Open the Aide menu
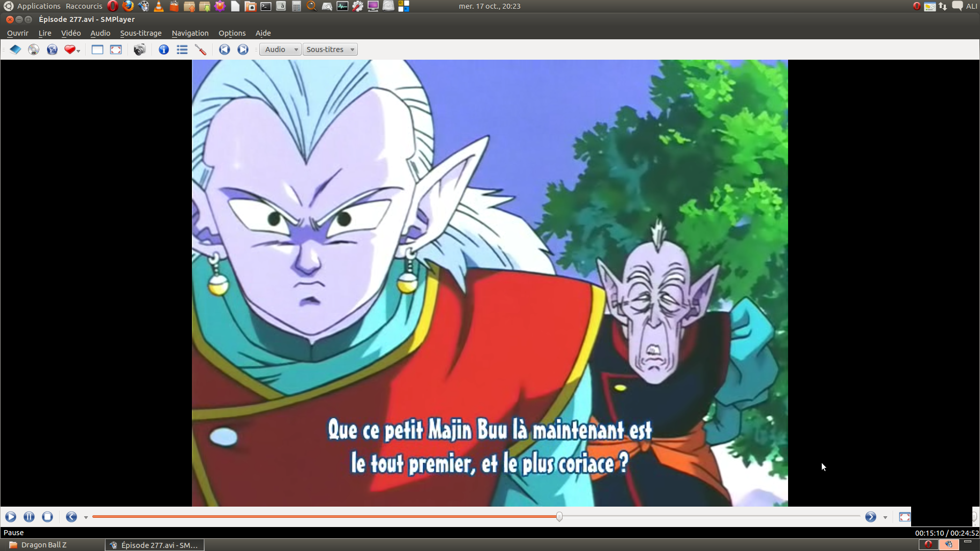 pos(263,33)
